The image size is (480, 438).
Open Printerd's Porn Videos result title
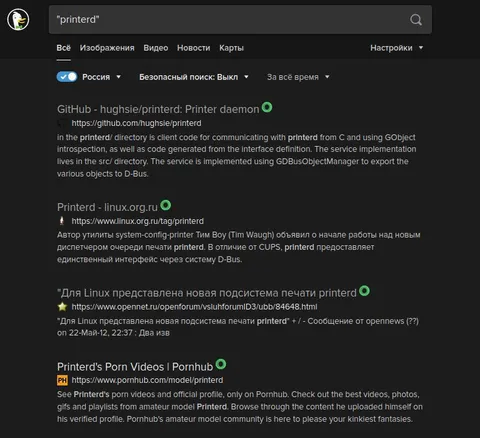click(135, 367)
